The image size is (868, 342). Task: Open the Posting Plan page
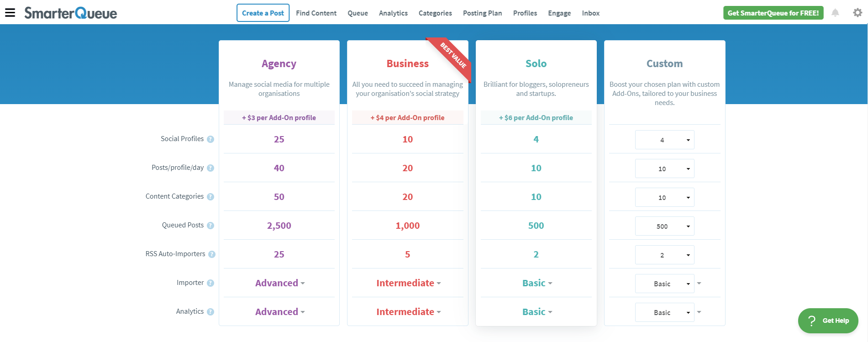(482, 13)
